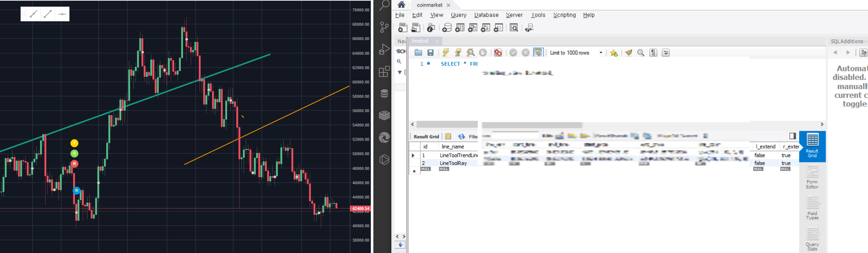Viewport: 868px width, 253px height.
Task: Open the Help menu
Action: (589, 15)
